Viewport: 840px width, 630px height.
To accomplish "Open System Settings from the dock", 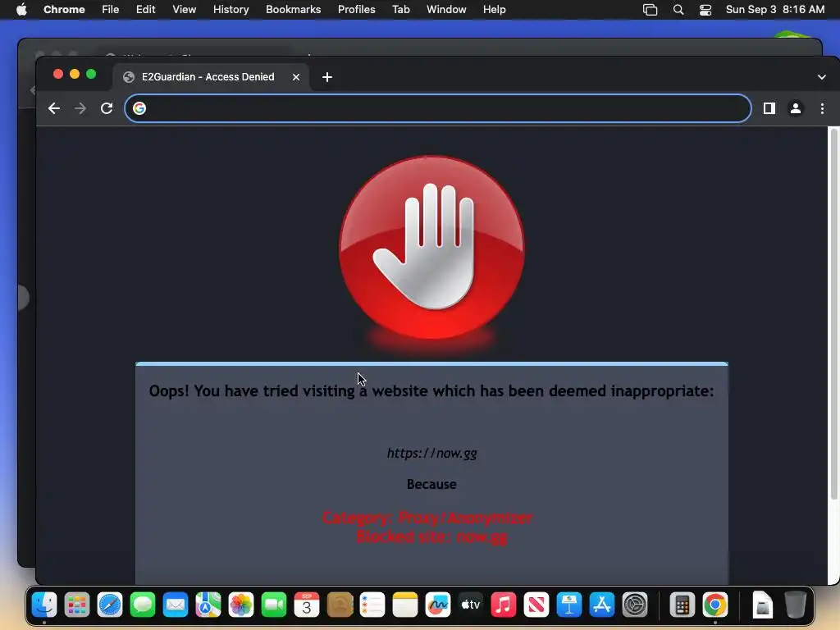I will pos(635,605).
